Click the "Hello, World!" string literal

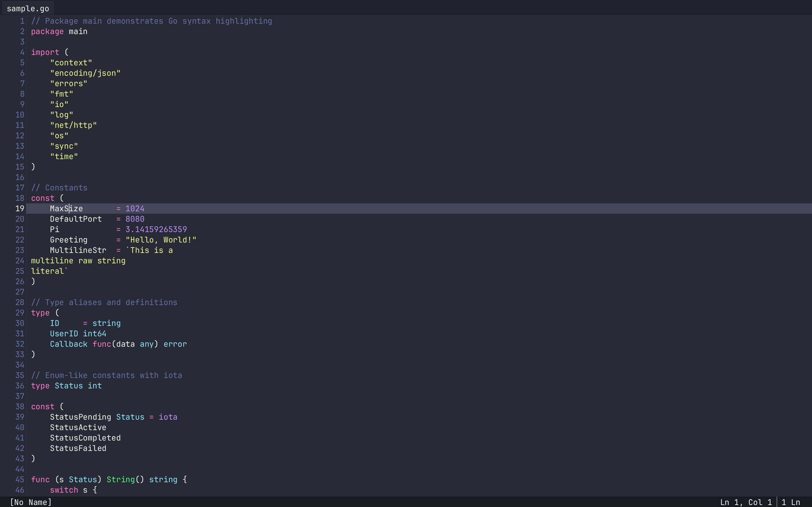[161, 240]
